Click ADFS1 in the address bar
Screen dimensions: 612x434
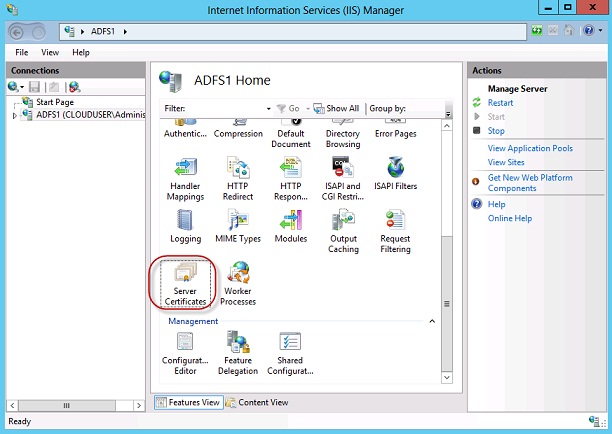click(x=103, y=32)
